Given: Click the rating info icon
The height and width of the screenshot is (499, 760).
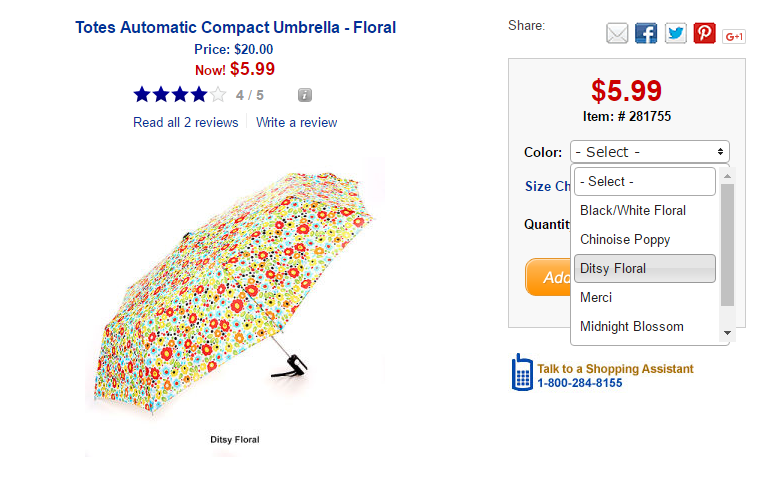Looking at the screenshot, I should pyautogui.click(x=305, y=95).
